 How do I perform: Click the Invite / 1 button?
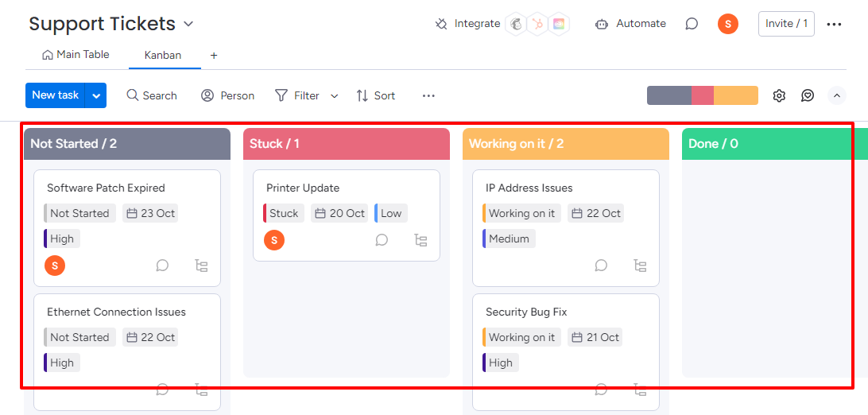786,24
